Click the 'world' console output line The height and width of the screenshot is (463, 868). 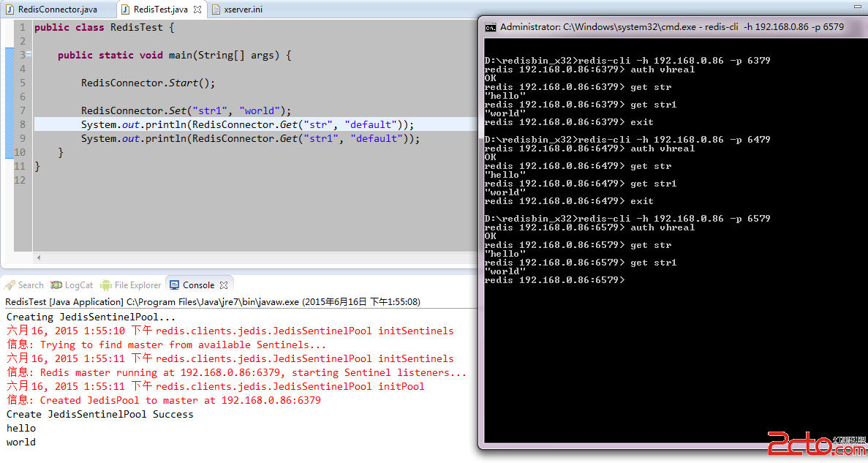(x=21, y=442)
